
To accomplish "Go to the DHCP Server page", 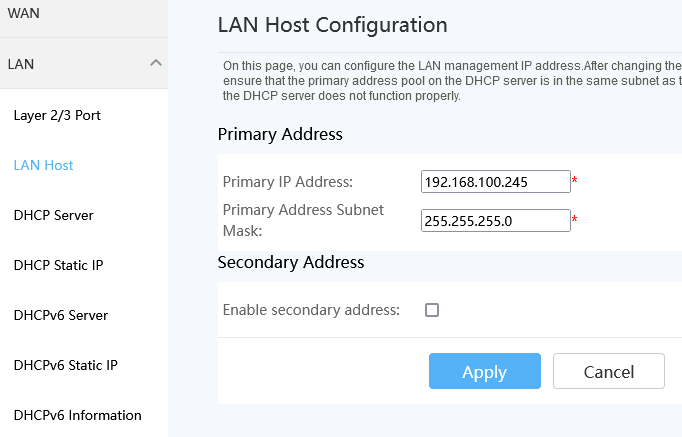I will click(54, 215).
